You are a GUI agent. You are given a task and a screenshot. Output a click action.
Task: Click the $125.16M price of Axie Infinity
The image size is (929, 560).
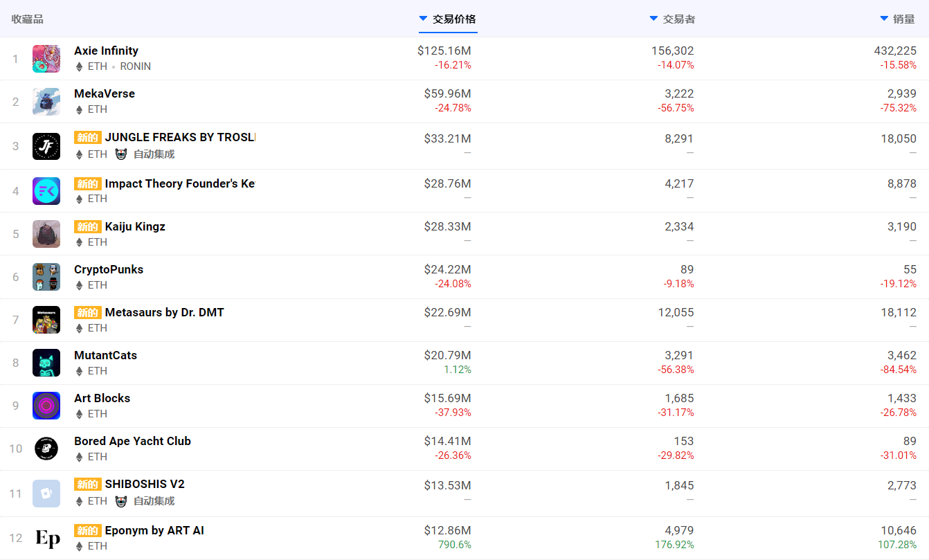[444, 51]
